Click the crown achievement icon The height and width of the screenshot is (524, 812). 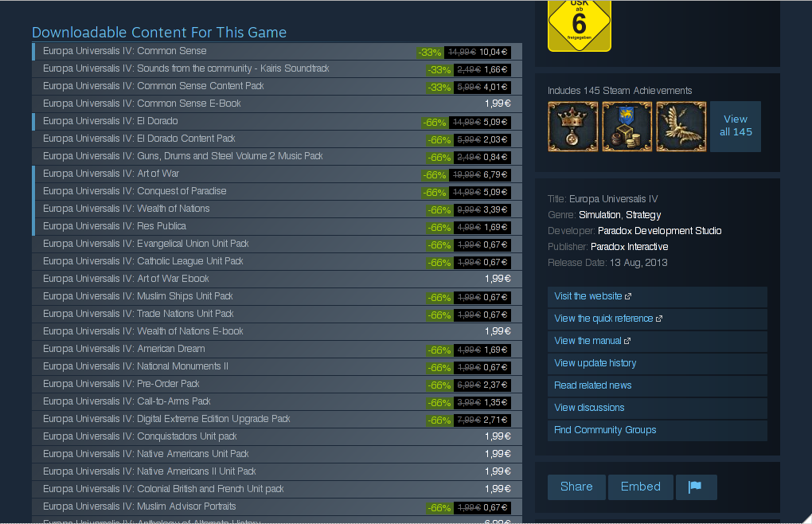click(x=572, y=127)
